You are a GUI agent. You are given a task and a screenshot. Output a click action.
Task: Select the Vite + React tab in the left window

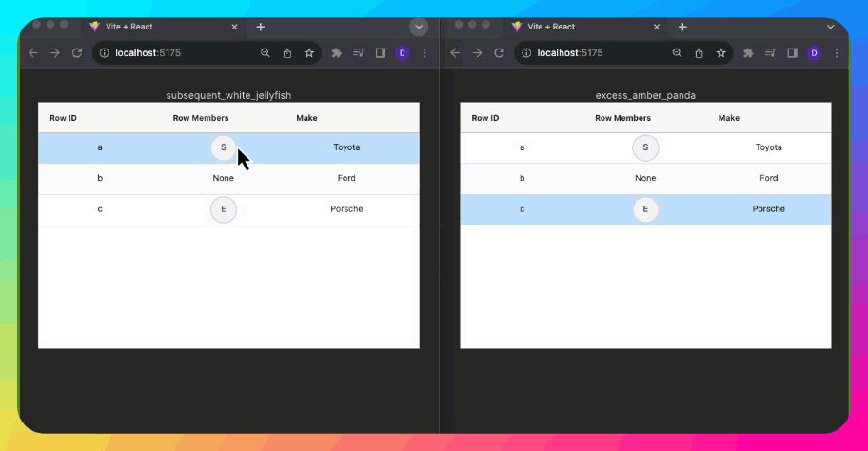pos(164,27)
